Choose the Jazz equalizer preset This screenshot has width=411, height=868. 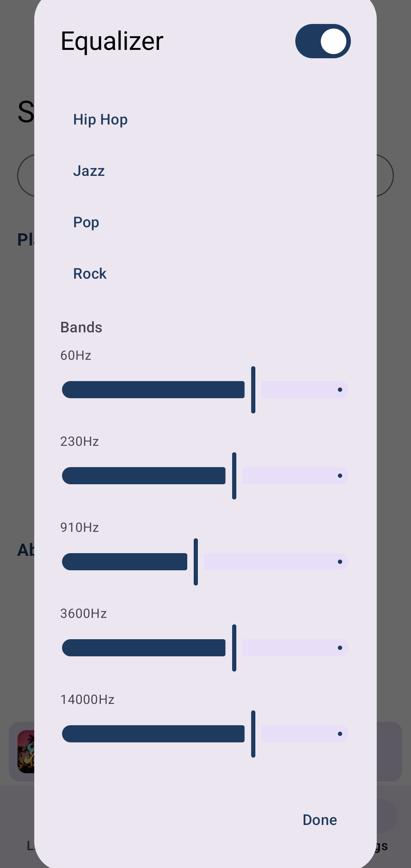coord(89,171)
